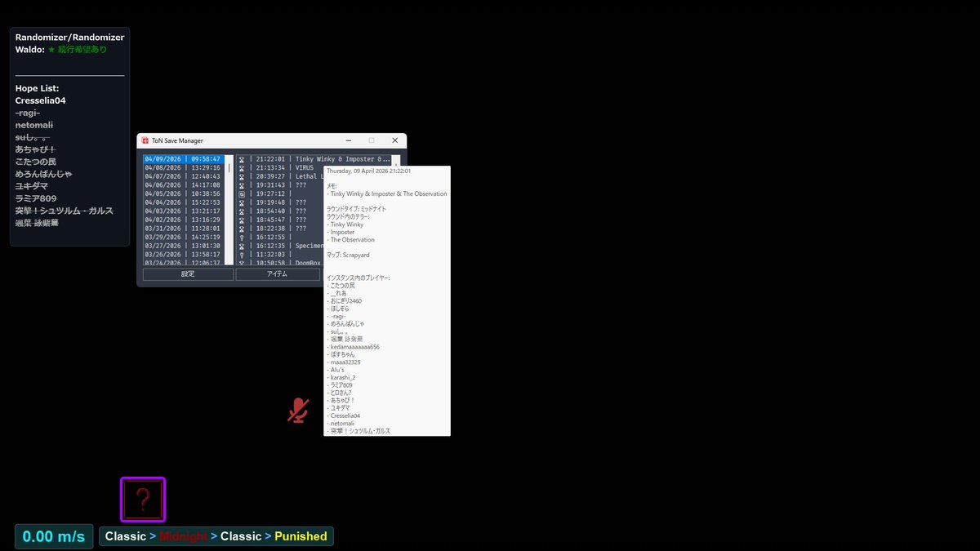Click the hourglass icon of 18:22:38 entry

[242, 229]
